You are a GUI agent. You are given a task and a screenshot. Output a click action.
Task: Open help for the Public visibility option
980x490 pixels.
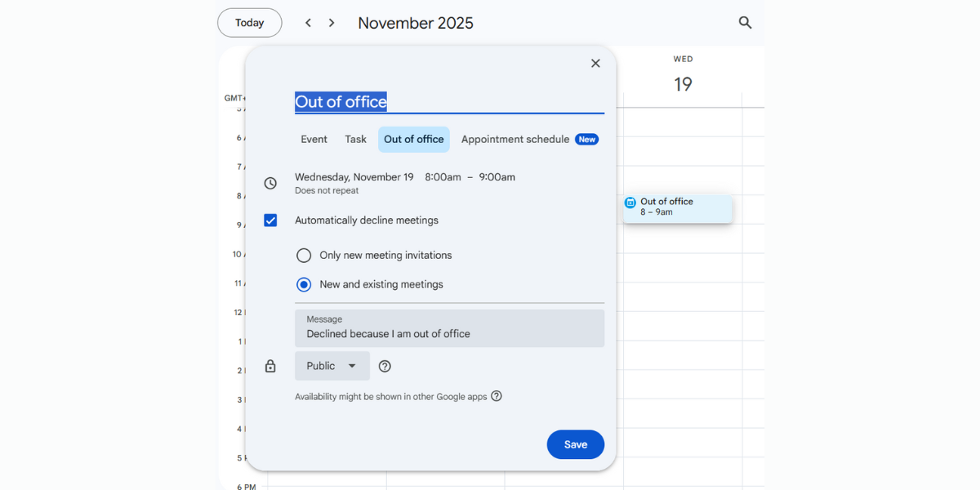click(x=385, y=366)
